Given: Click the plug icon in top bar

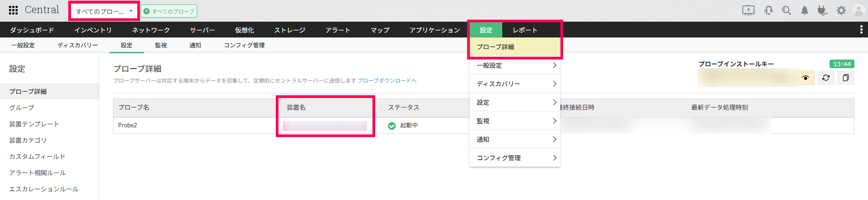Looking at the screenshot, I should coord(822,10).
